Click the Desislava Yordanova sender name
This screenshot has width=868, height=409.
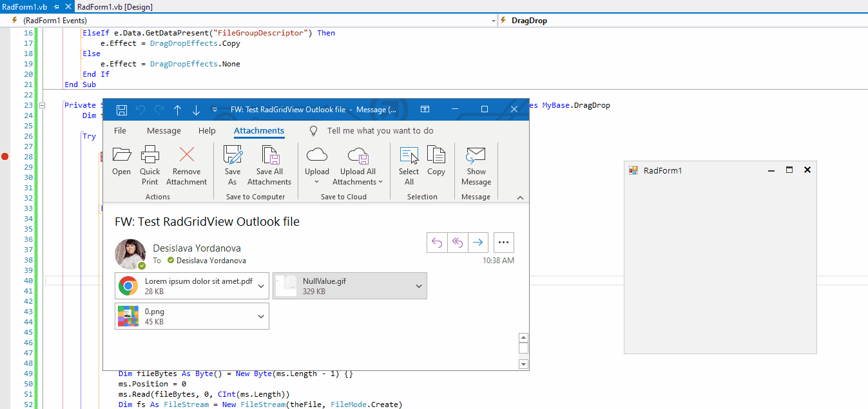[197, 248]
